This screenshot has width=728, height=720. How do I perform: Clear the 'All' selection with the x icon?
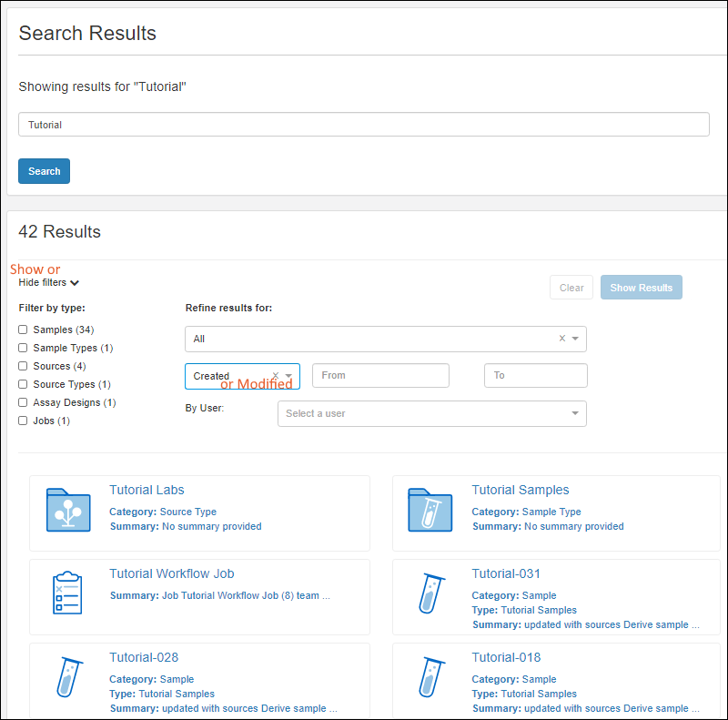tap(561, 339)
